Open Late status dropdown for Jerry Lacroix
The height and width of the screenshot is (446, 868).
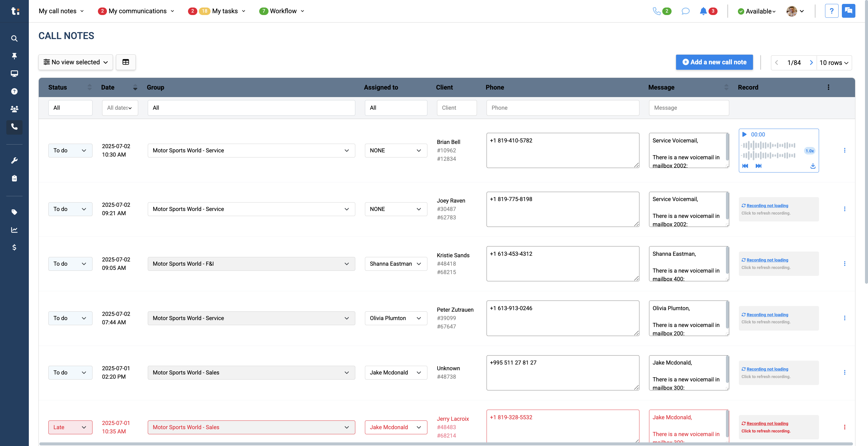[x=70, y=427]
